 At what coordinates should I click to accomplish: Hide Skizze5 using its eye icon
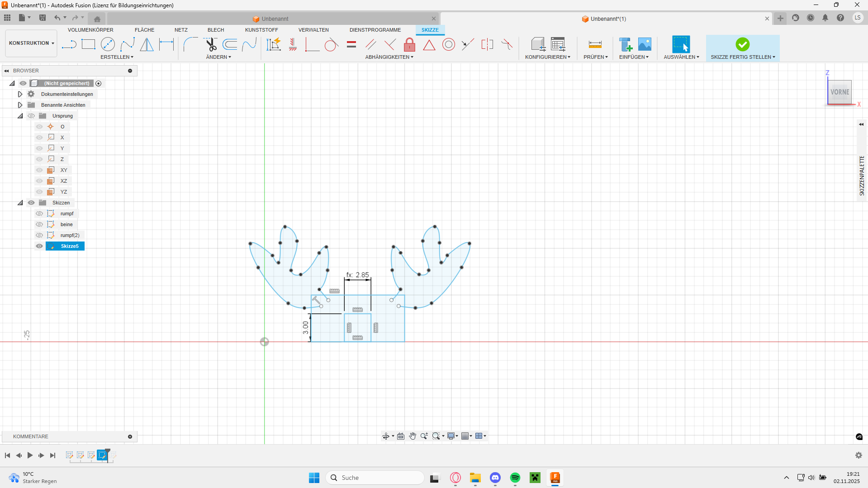pyautogui.click(x=39, y=246)
